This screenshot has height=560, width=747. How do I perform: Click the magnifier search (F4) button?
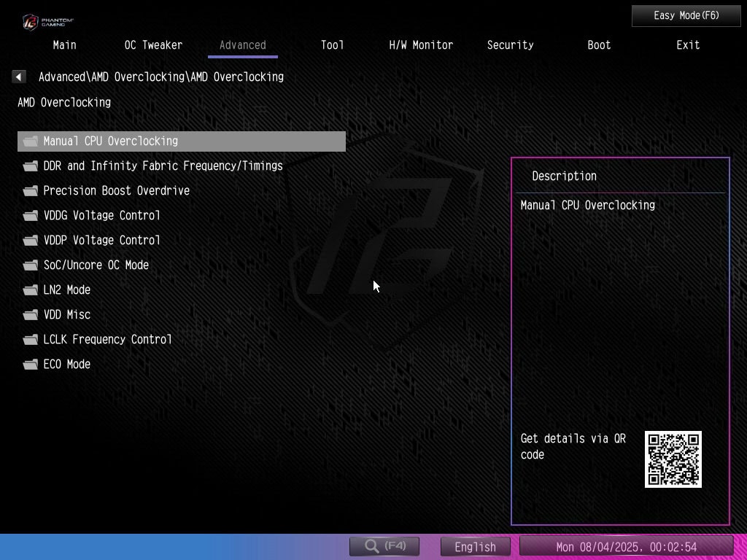pyautogui.click(x=384, y=546)
